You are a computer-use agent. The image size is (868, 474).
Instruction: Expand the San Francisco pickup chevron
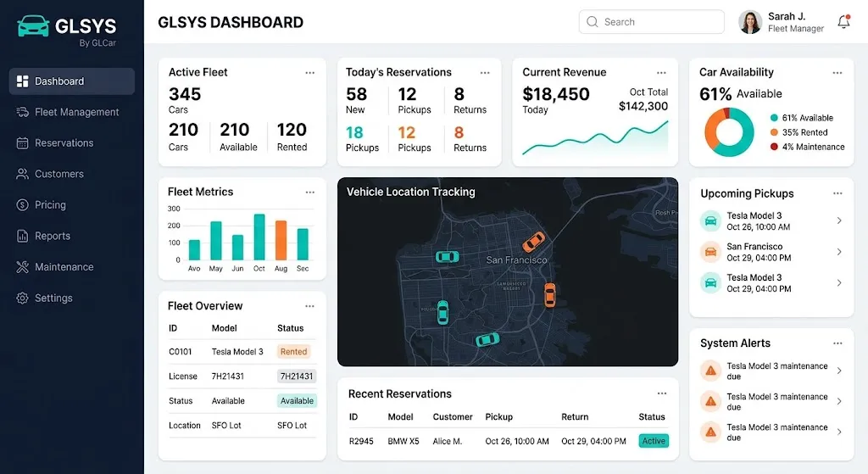[x=839, y=251]
